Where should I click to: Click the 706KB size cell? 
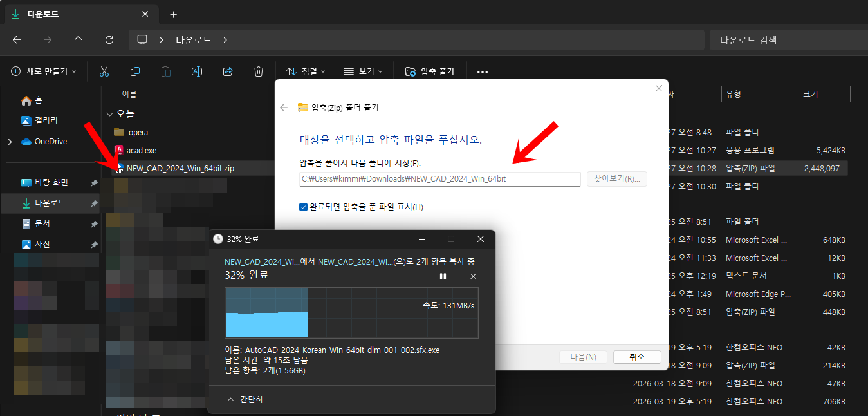834,401
